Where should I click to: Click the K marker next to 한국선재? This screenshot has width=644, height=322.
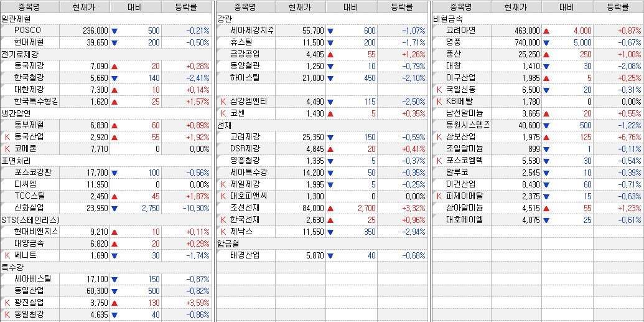(x=223, y=220)
